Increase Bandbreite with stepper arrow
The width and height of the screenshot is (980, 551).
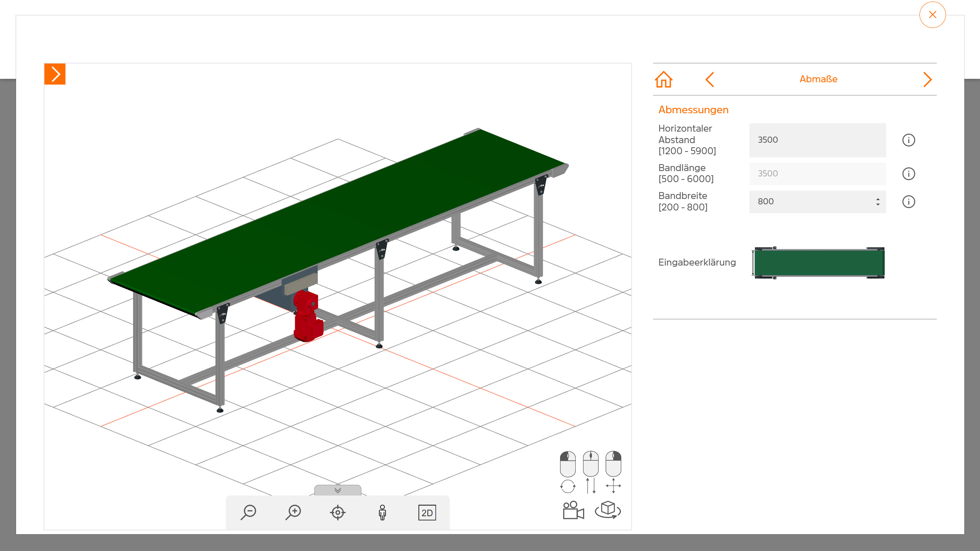pyautogui.click(x=878, y=199)
